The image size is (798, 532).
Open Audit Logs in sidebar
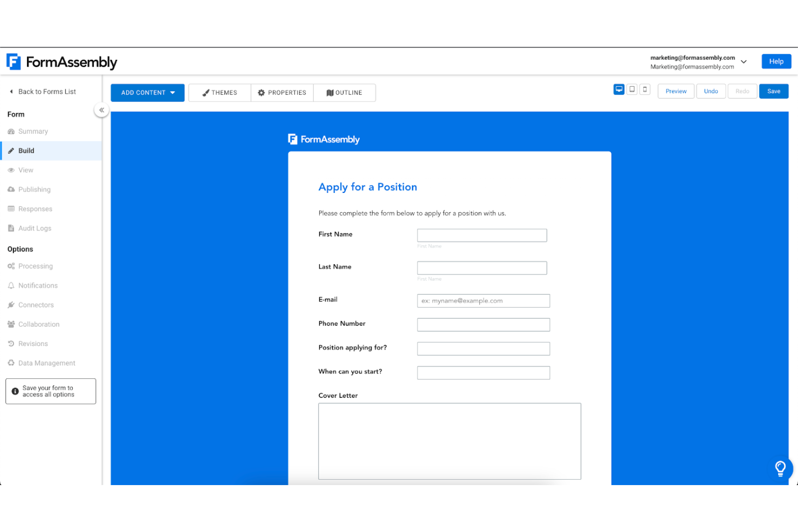(51, 229)
